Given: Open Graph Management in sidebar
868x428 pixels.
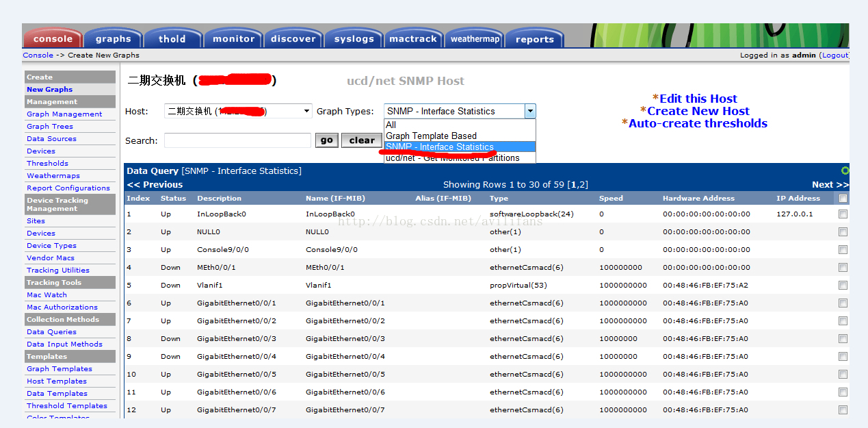Looking at the screenshot, I should point(64,114).
